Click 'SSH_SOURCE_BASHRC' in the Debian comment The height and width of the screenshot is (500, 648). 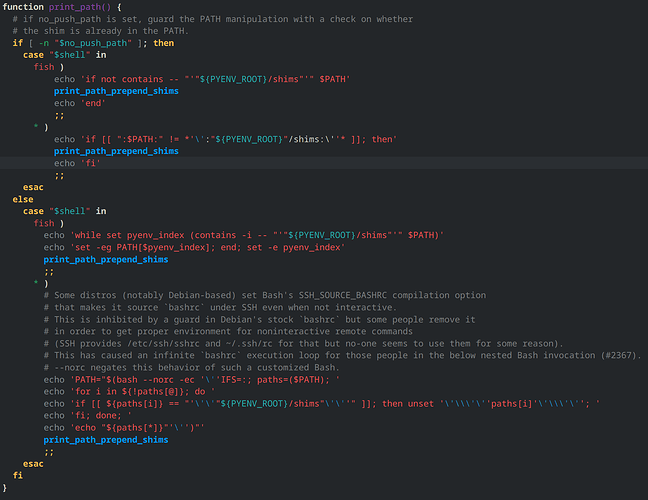[343, 295]
